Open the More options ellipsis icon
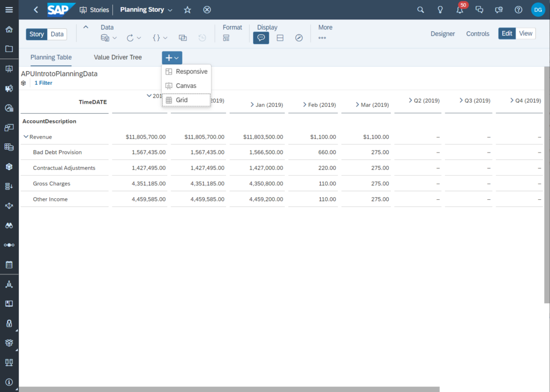Image resolution: width=550 pixels, height=392 pixels. point(322,38)
